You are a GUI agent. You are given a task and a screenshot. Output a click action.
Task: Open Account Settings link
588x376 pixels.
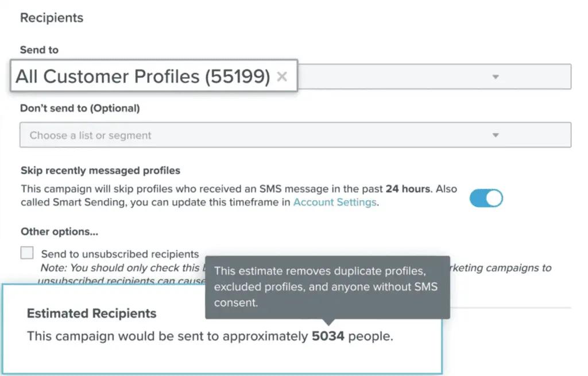click(x=335, y=202)
